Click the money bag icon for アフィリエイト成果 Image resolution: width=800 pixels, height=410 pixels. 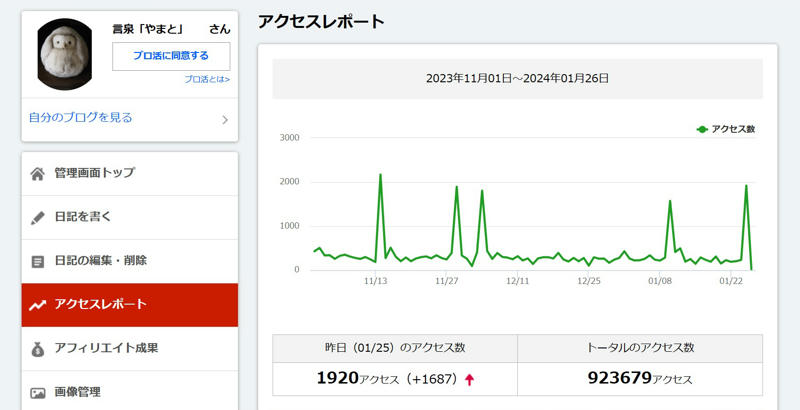(38, 349)
